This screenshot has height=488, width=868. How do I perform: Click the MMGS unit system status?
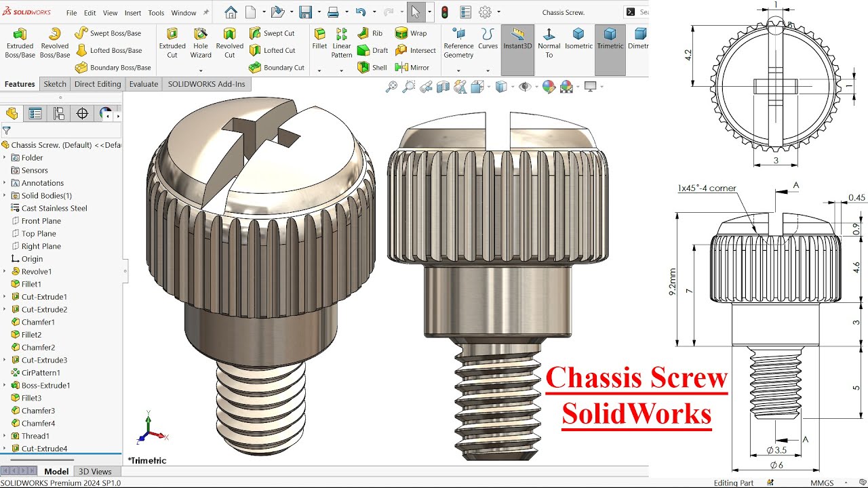[822, 483]
